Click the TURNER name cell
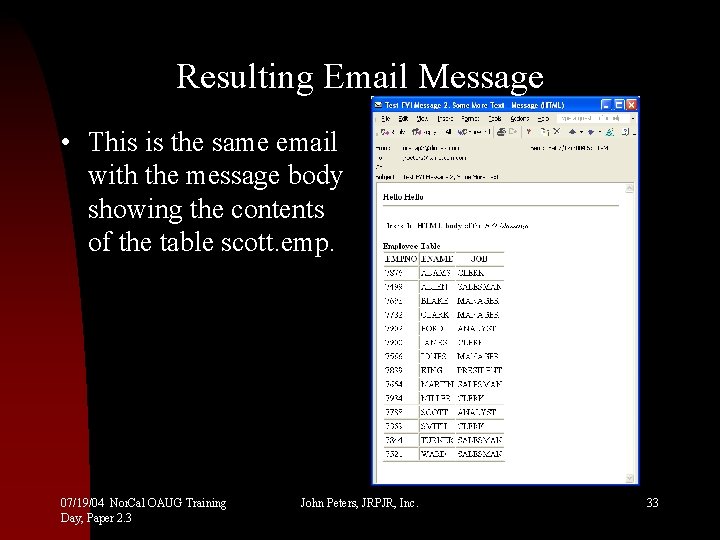This screenshot has height=540, width=720. coord(437,440)
